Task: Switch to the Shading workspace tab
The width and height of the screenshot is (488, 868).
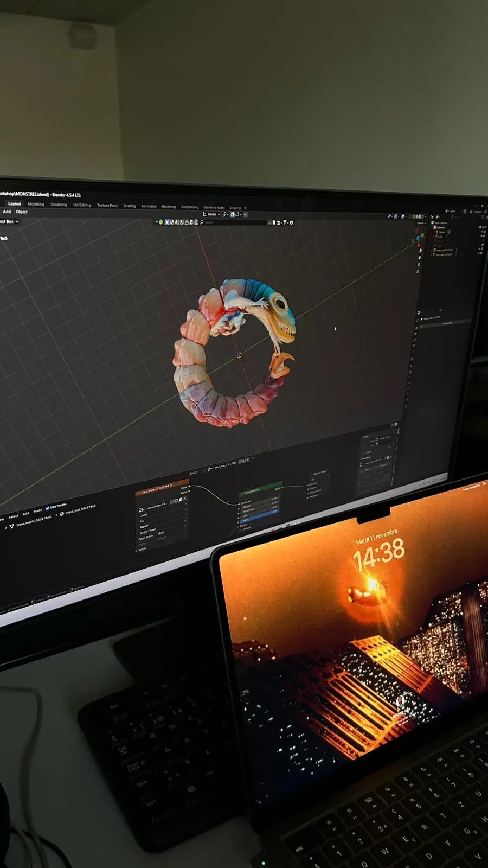Action: [x=130, y=206]
